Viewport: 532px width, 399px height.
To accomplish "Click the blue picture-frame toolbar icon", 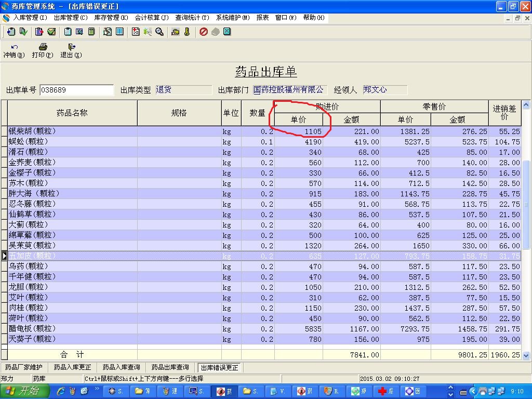I will [x=79, y=32].
